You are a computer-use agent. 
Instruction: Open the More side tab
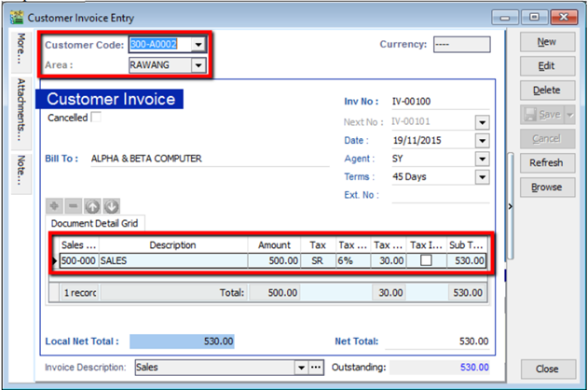point(21,50)
